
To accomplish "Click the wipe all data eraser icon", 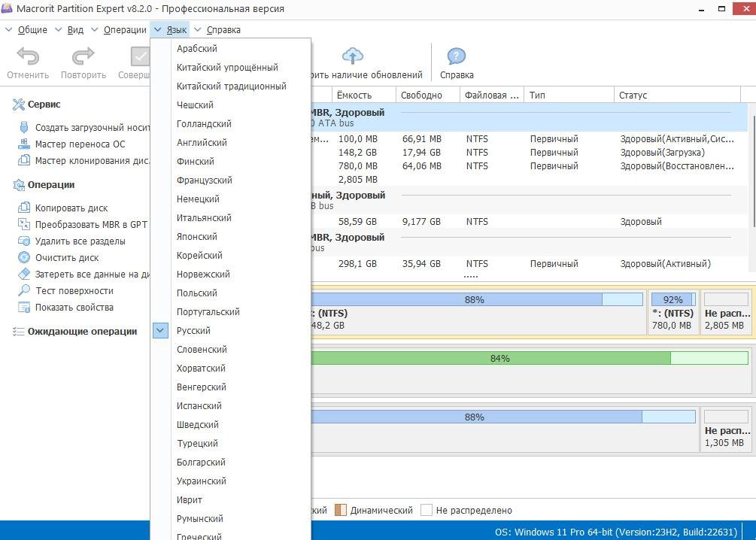I will tap(23, 274).
